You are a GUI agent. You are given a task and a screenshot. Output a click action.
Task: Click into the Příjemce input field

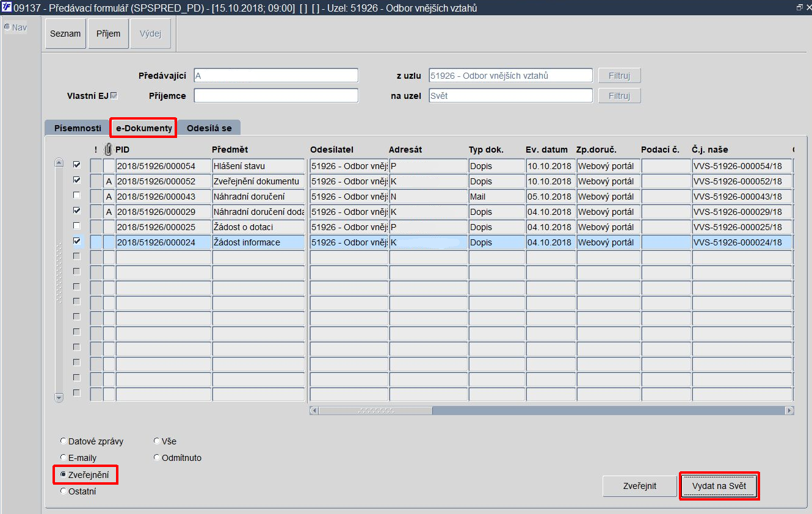tap(276, 96)
